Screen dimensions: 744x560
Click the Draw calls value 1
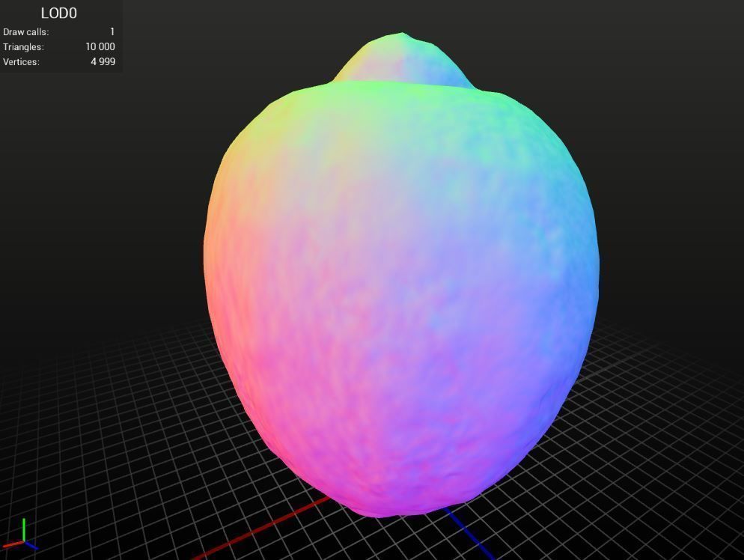point(112,31)
